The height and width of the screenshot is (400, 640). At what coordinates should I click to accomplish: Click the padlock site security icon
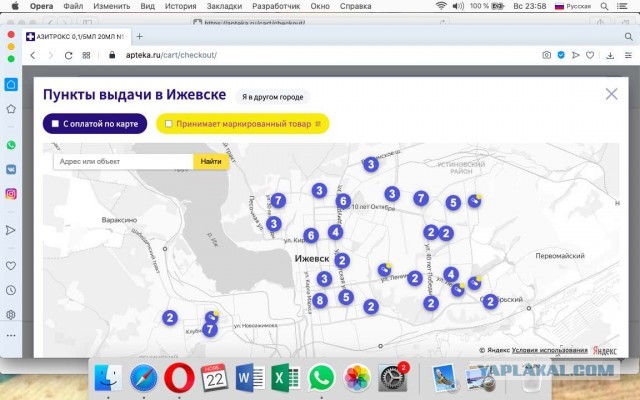[x=112, y=55]
